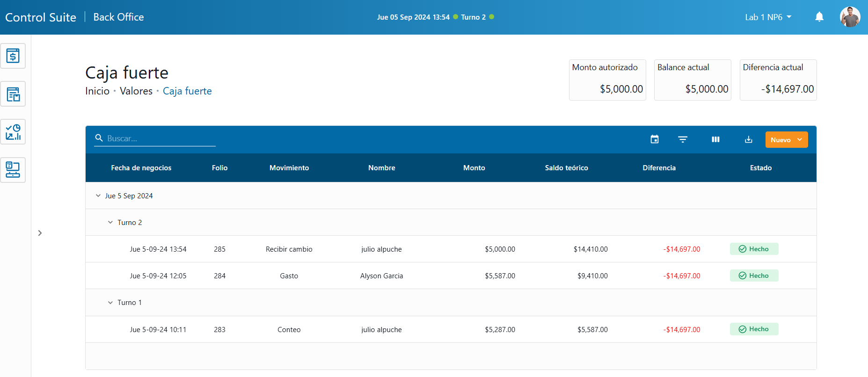Open the calendar date filter

(x=655, y=139)
